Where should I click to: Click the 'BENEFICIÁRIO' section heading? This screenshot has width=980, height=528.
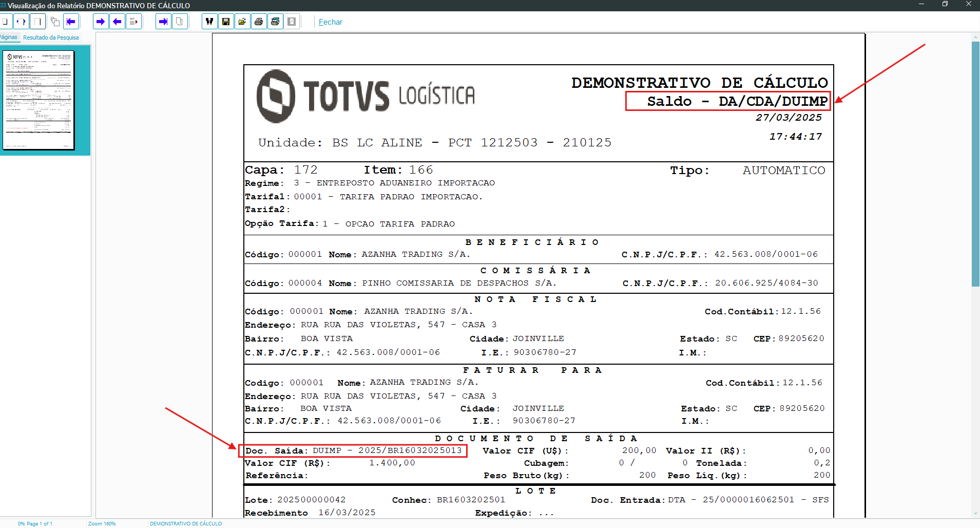tap(532, 242)
